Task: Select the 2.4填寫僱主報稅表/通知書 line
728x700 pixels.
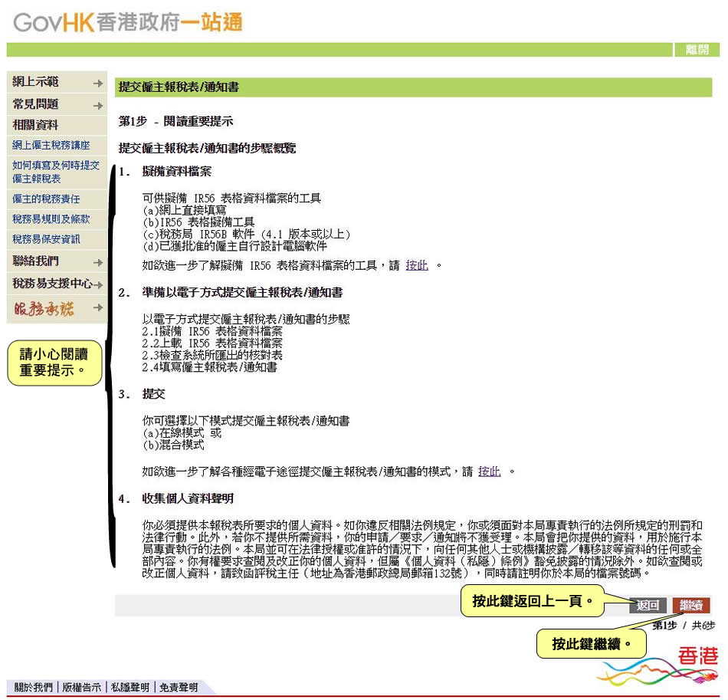Action: click(x=209, y=367)
